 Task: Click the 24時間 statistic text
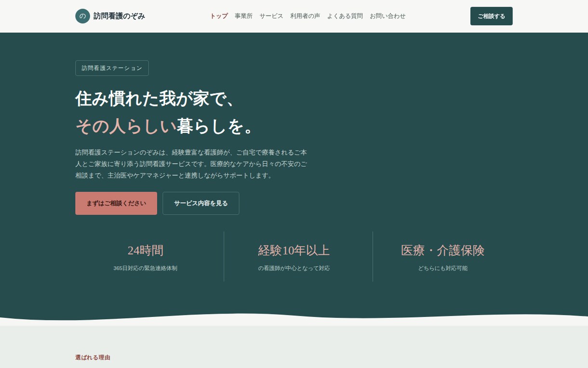click(146, 250)
